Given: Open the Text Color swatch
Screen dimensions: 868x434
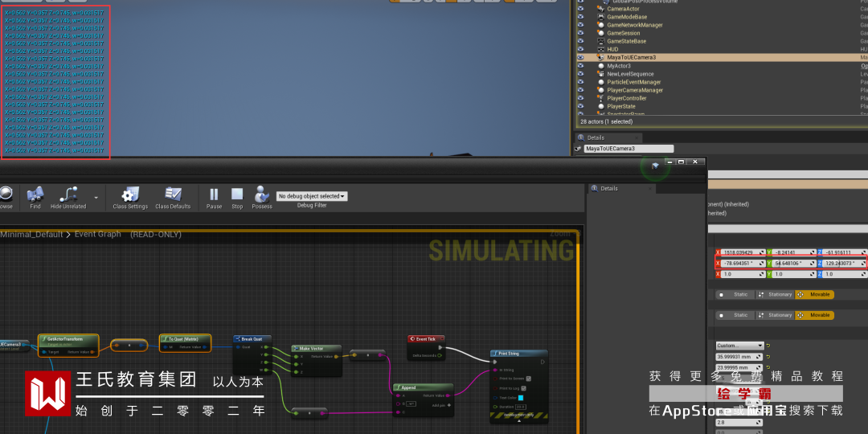Looking at the screenshot, I should (520, 398).
